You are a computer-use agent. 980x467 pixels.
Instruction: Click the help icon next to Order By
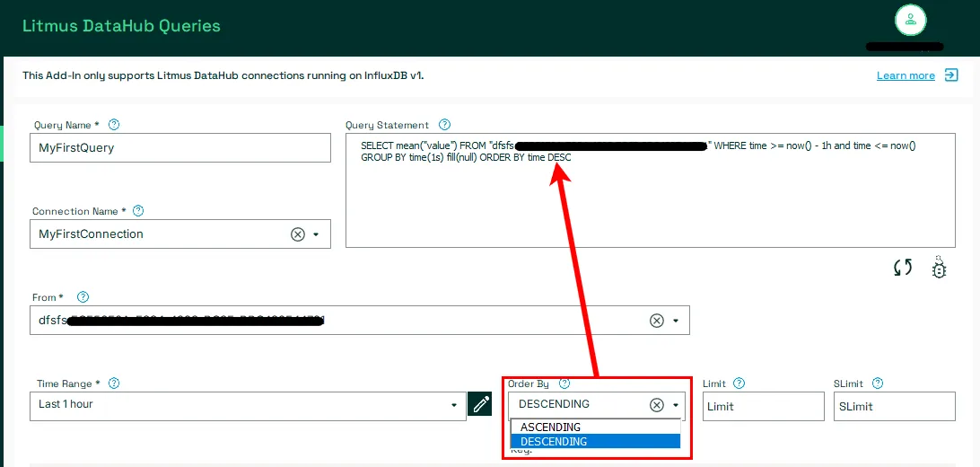tap(564, 383)
